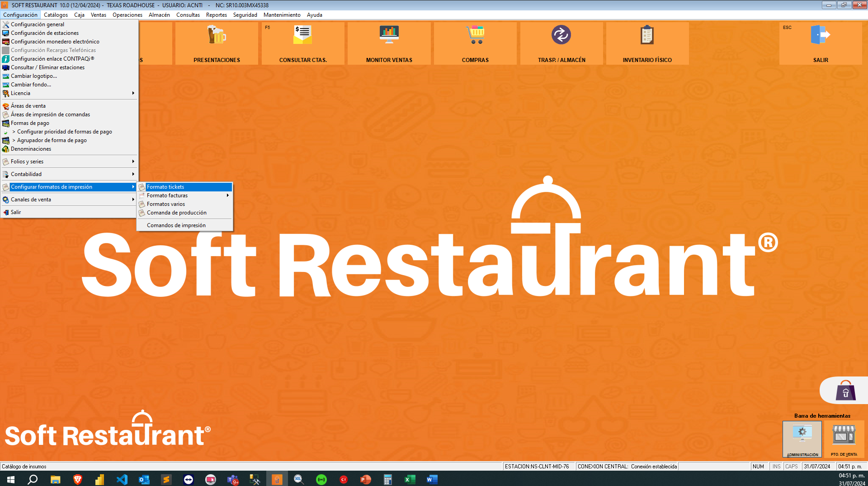Open the Caja menu
The image size is (868, 486).
[80, 15]
